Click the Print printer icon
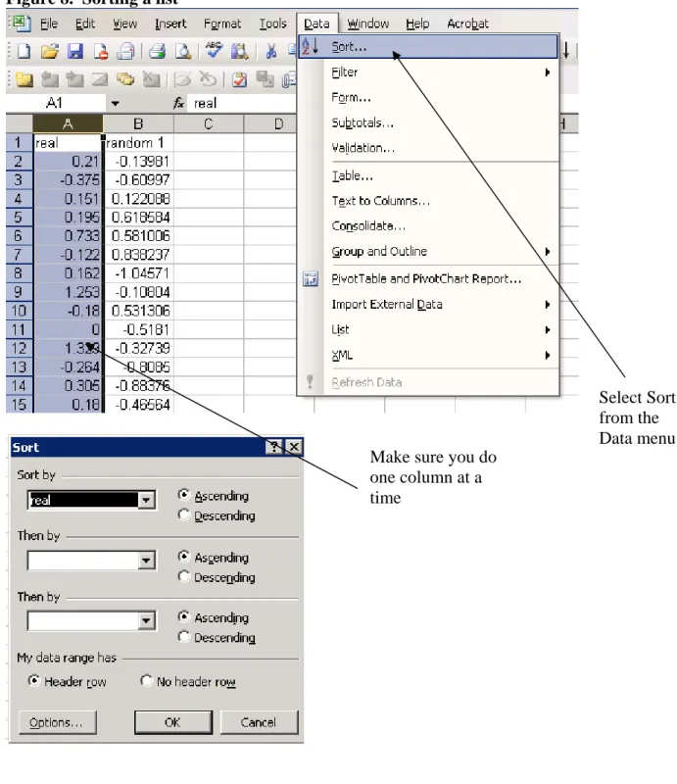 (157, 51)
